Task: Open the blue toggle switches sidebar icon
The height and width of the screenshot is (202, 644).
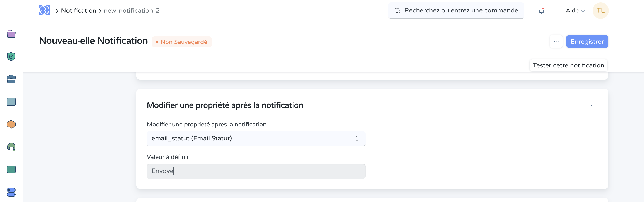Action: (11, 192)
